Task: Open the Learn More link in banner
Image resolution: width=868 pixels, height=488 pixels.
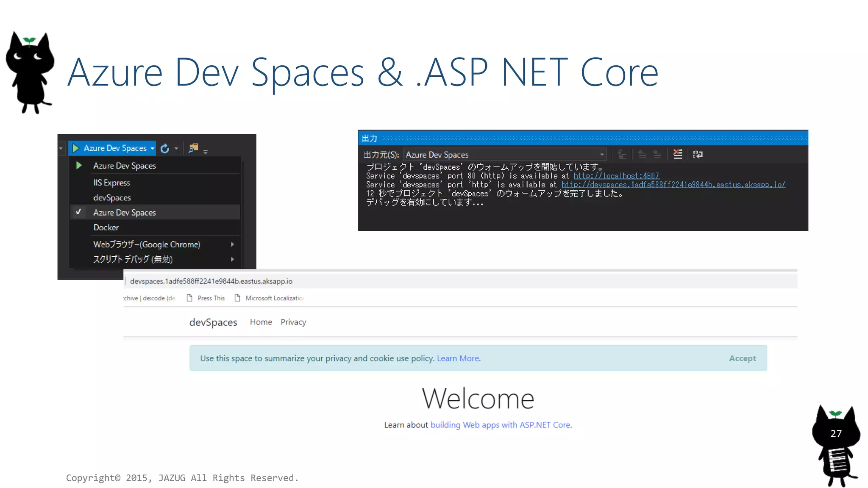Action: tap(459, 358)
